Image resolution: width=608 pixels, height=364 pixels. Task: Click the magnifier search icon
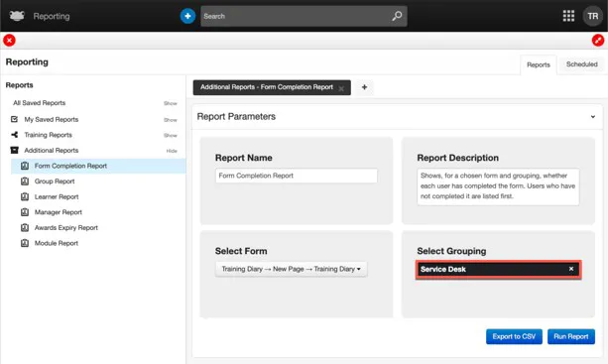click(397, 16)
